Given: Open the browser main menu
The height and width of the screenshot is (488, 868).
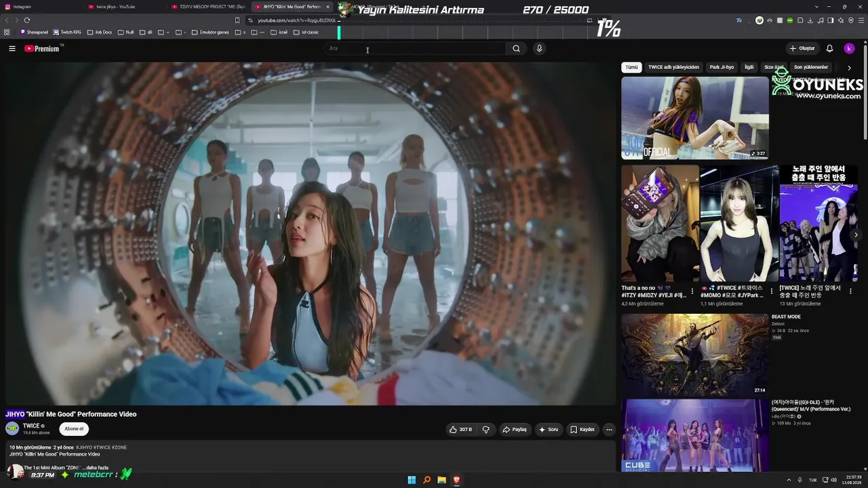Looking at the screenshot, I should pos(861,20).
